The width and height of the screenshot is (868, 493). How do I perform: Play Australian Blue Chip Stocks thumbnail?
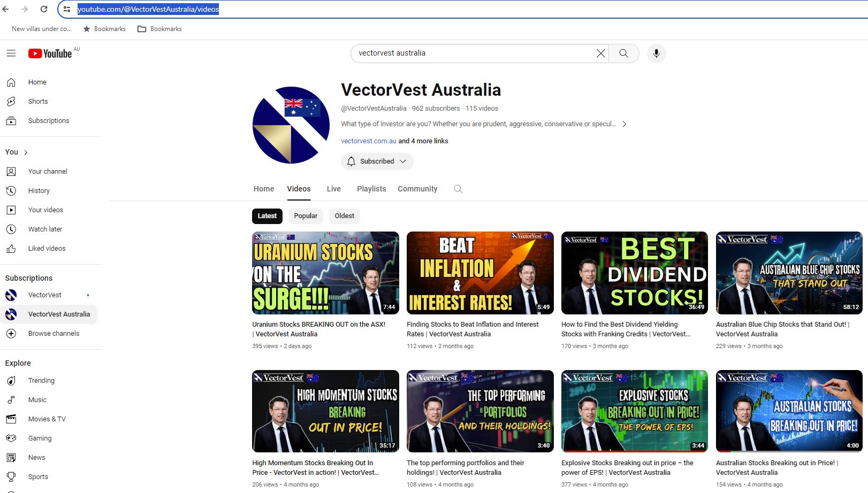click(x=789, y=273)
